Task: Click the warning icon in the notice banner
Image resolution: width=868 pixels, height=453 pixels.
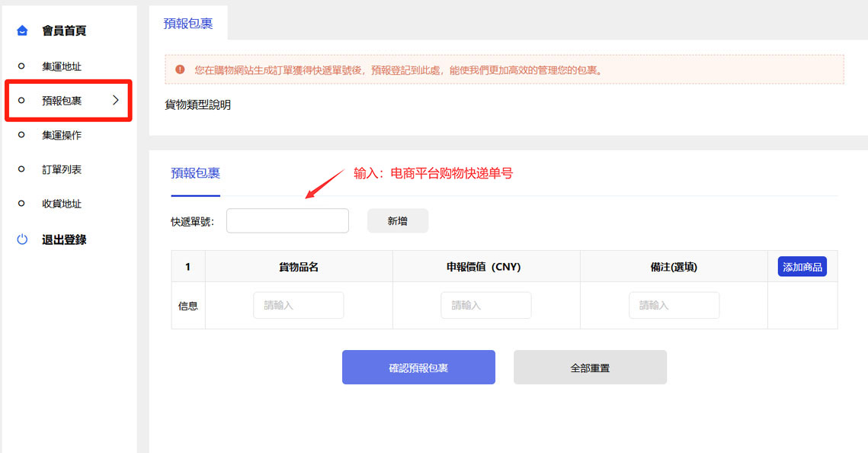Action: (x=180, y=69)
